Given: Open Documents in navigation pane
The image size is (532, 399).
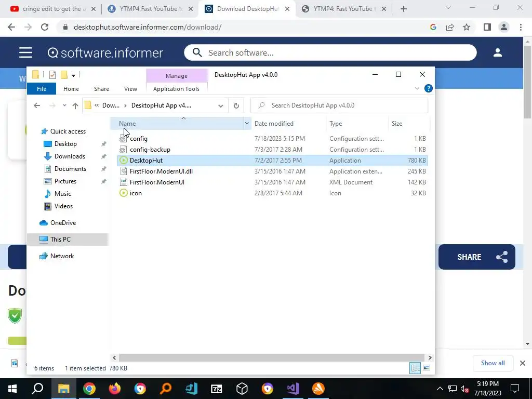Looking at the screenshot, I should pyautogui.click(x=70, y=169).
